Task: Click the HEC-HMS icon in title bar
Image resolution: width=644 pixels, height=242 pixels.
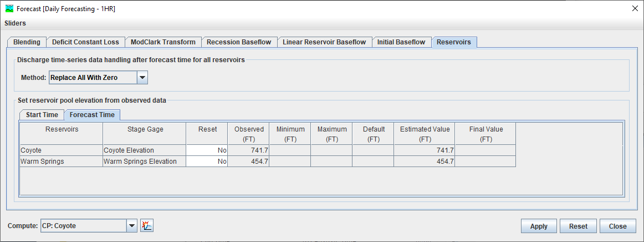Action: (x=9, y=9)
